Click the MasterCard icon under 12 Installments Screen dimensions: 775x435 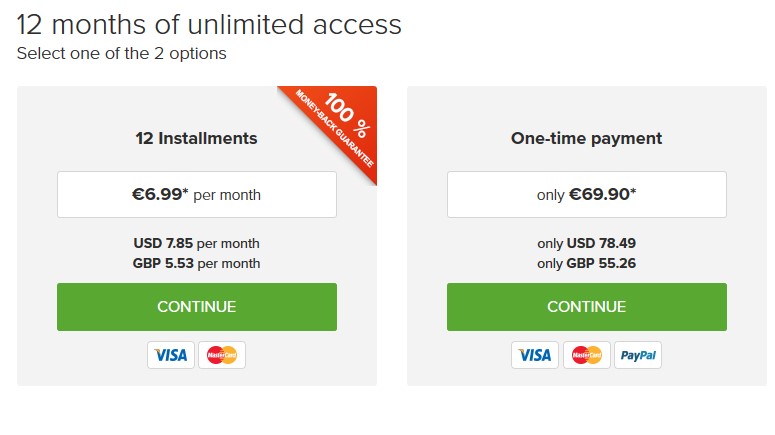[x=222, y=355]
